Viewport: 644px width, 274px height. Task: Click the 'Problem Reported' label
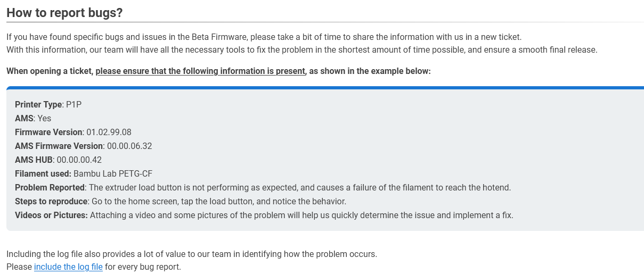(x=50, y=187)
